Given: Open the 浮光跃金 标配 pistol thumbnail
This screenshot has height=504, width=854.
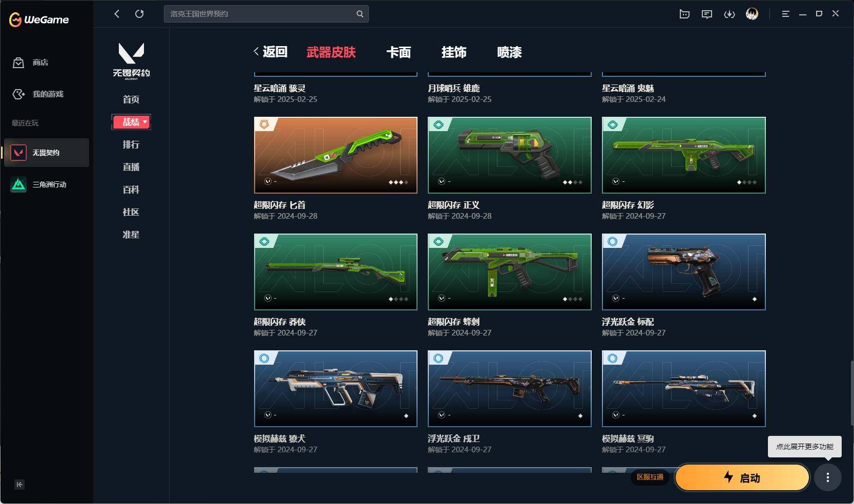Looking at the screenshot, I should pyautogui.click(x=684, y=272).
